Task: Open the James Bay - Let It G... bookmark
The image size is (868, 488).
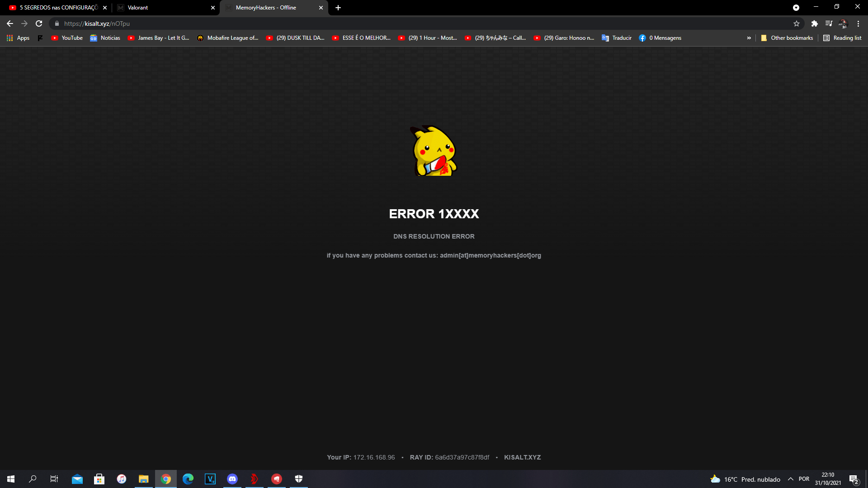Action: pyautogui.click(x=159, y=38)
